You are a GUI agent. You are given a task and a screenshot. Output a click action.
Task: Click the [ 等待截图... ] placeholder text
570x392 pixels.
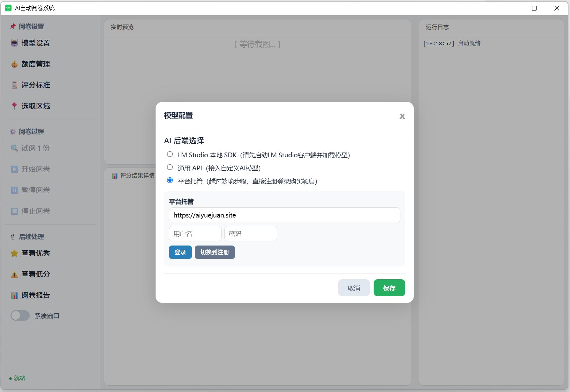pos(258,44)
